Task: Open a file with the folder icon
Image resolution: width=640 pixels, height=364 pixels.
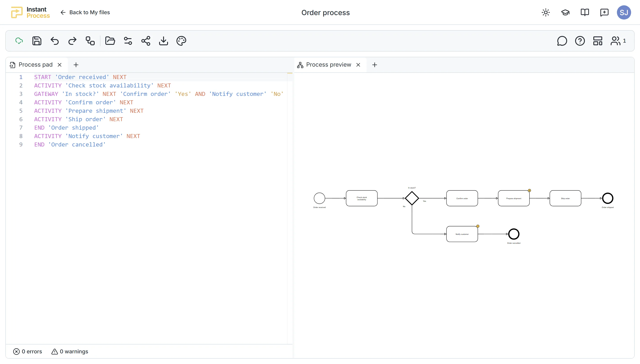Action: [110, 41]
